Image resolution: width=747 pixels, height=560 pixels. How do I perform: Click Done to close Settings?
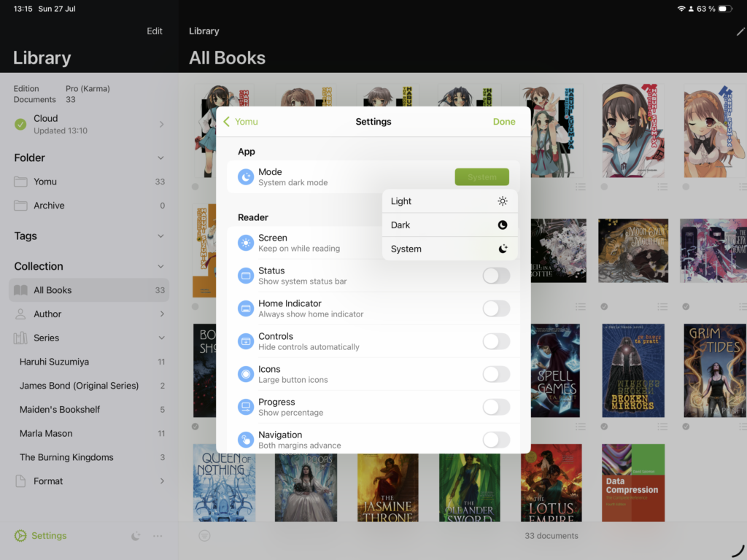pyautogui.click(x=504, y=122)
